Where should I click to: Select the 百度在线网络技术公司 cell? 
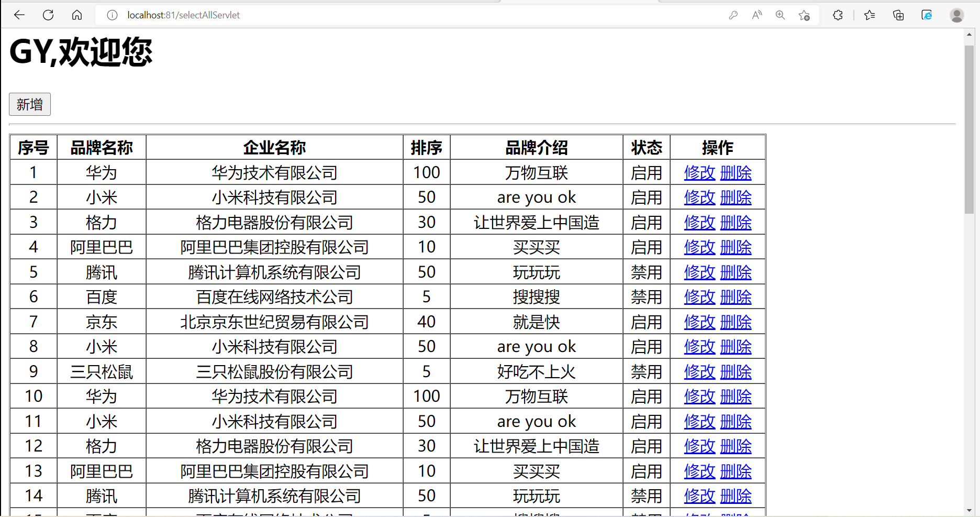(274, 296)
